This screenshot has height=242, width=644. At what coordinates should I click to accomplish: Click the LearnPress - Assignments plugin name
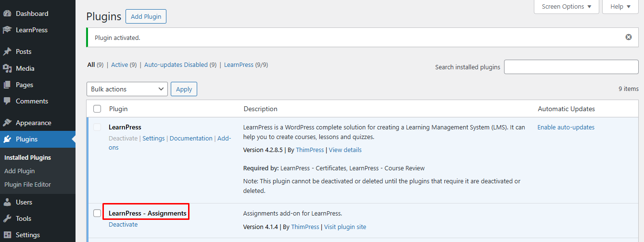point(148,213)
